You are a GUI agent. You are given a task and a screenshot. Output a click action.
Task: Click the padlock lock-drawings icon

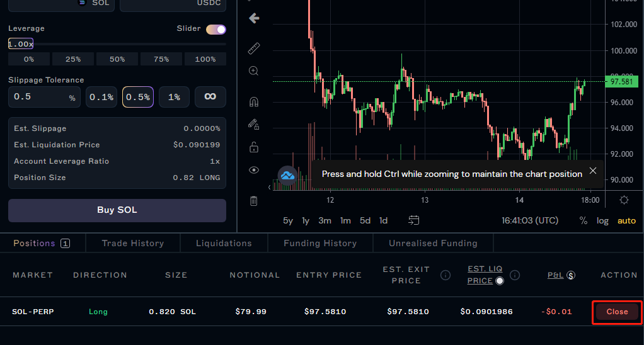coord(254,147)
